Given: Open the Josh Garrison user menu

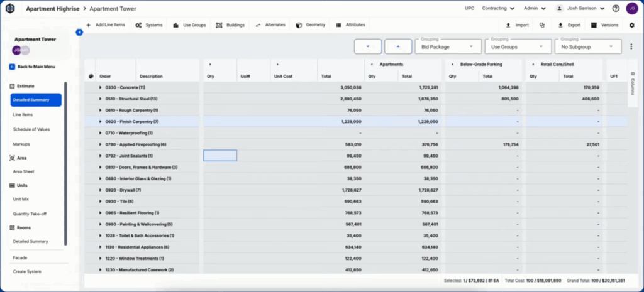Looking at the screenshot, I should (580, 8).
